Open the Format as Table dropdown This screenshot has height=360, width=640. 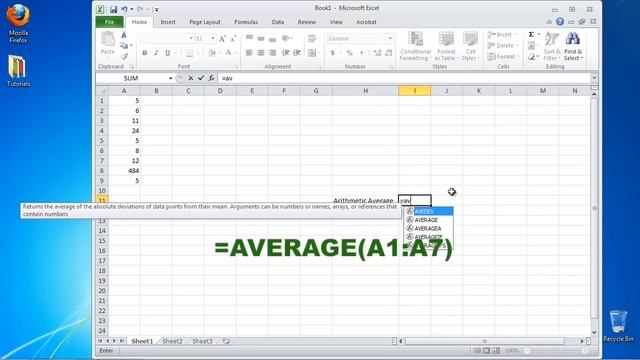(x=446, y=46)
